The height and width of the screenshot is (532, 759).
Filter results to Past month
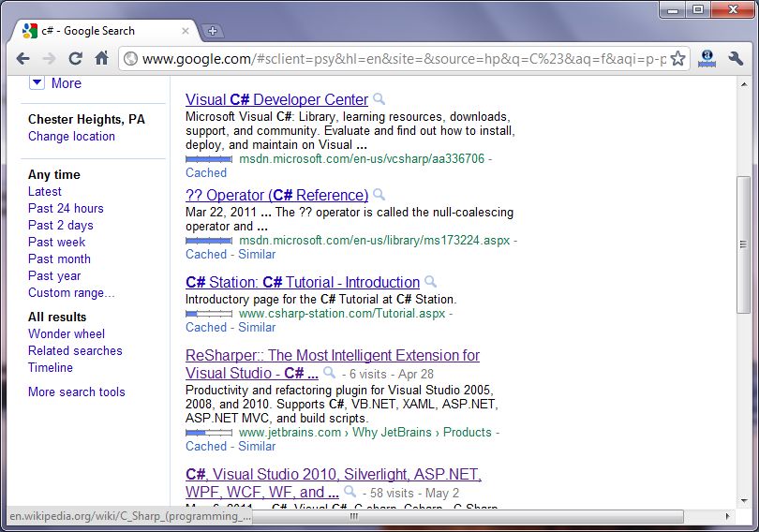pos(59,259)
